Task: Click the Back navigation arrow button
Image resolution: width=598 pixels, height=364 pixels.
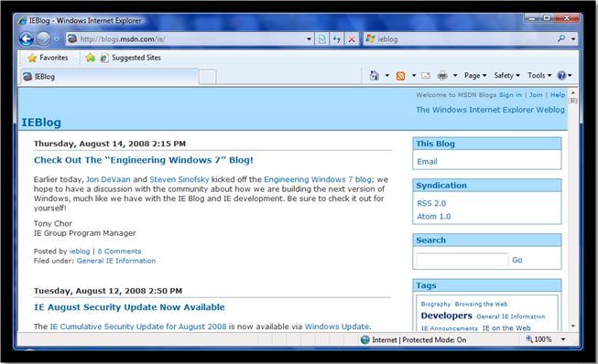Action: [27, 38]
